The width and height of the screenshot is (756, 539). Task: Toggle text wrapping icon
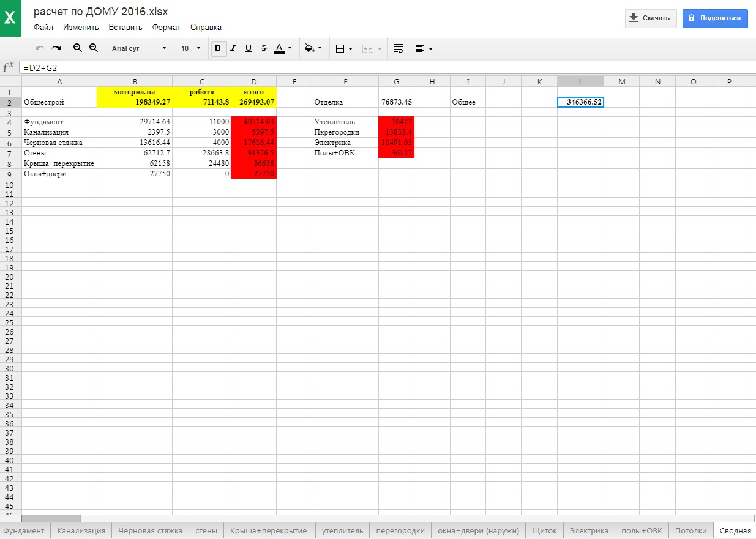click(398, 48)
